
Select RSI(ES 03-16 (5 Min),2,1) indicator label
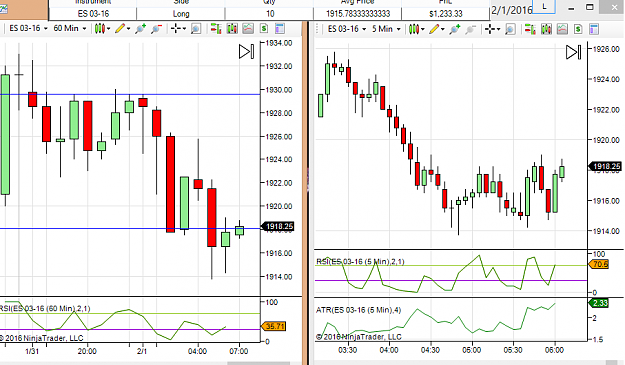point(360,261)
